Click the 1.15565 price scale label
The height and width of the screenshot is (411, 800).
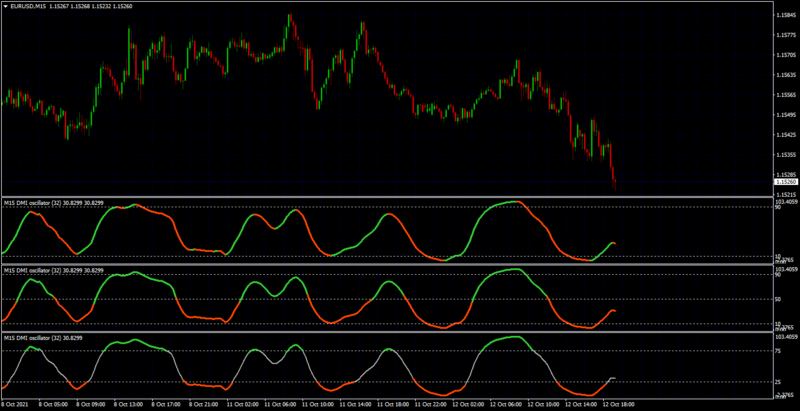[784, 95]
